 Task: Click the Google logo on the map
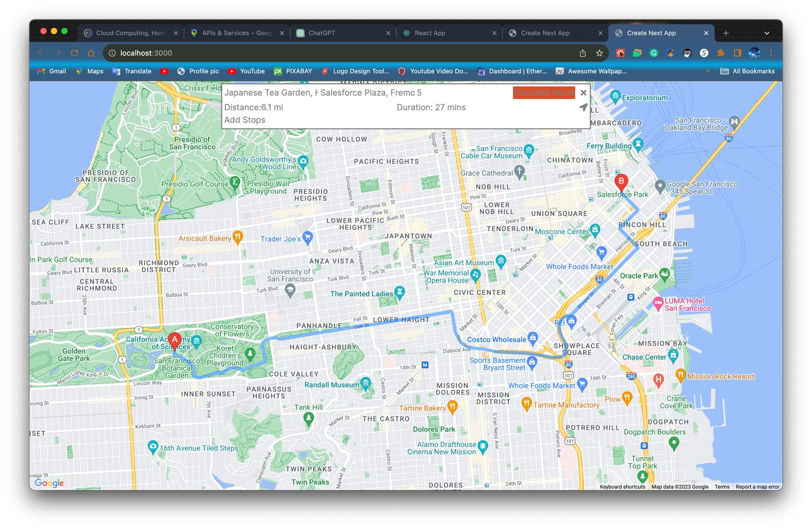49,483
